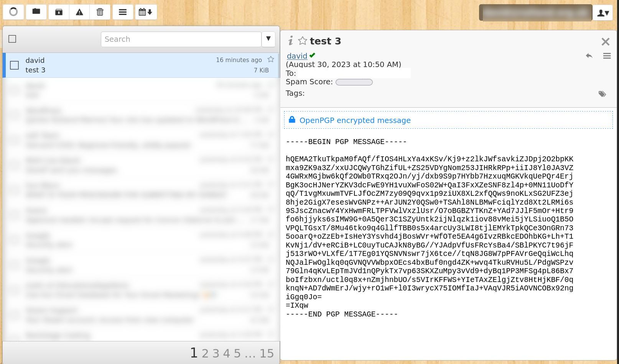Open the test 3 email in the list

click(x=115, y=65)
